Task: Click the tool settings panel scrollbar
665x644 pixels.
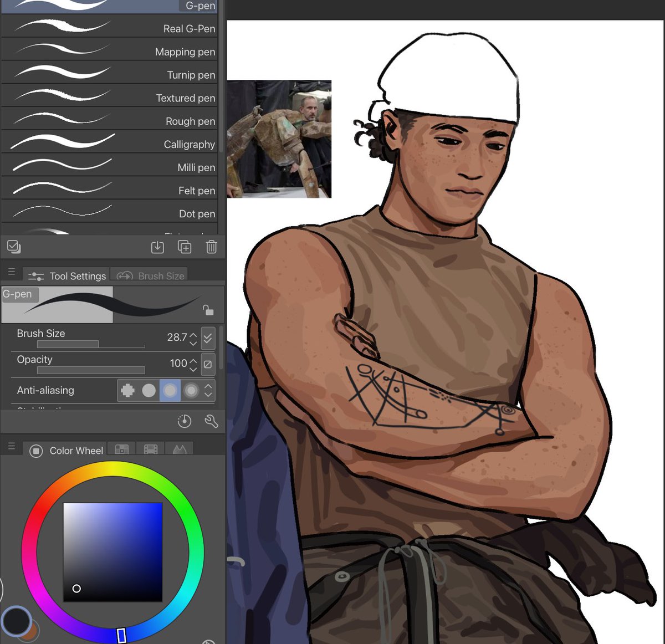Action: pos(222,348)
